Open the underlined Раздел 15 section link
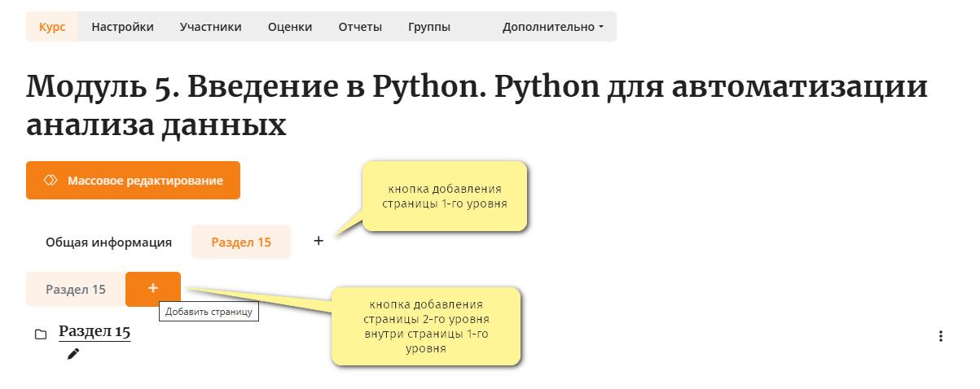Screen dimensions: 980x389 pos(94,332)
